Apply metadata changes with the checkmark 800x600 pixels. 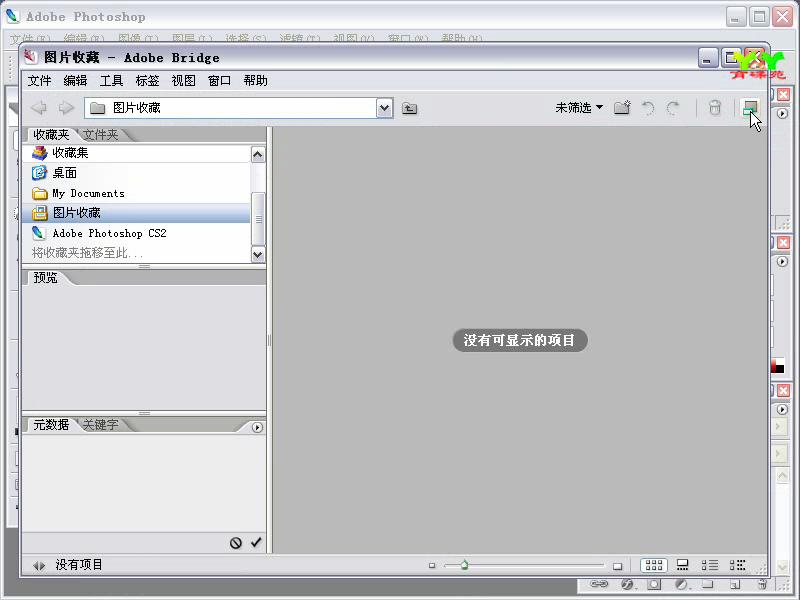click(256, 542)
